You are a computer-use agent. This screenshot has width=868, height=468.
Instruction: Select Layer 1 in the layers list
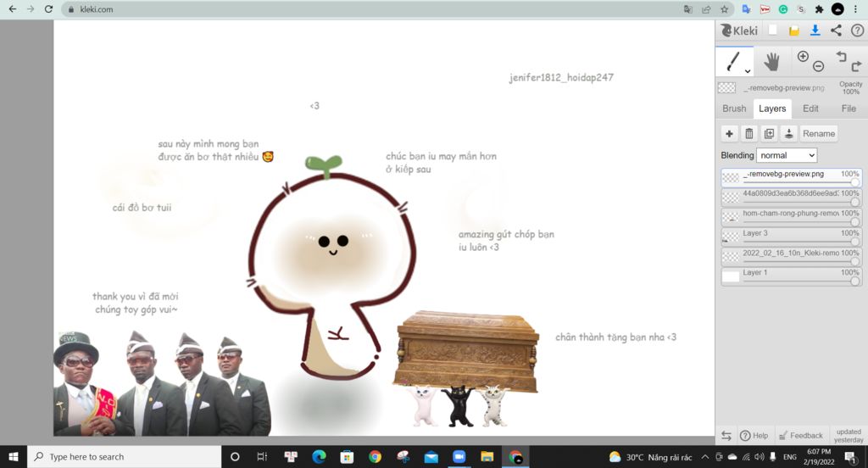coord(792,276)
